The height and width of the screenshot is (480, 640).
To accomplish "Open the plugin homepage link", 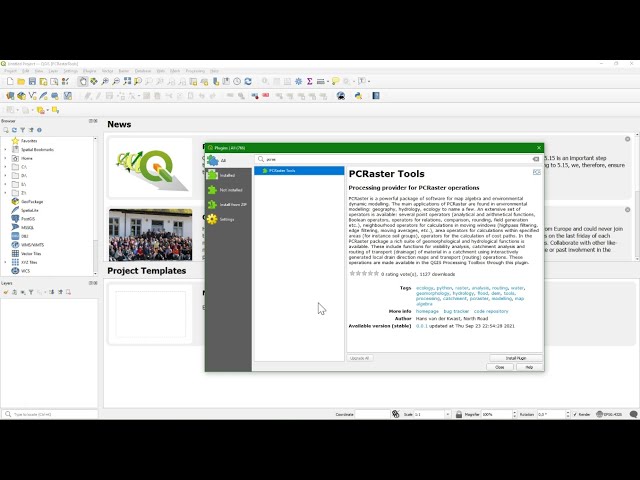I will (427, 311).
